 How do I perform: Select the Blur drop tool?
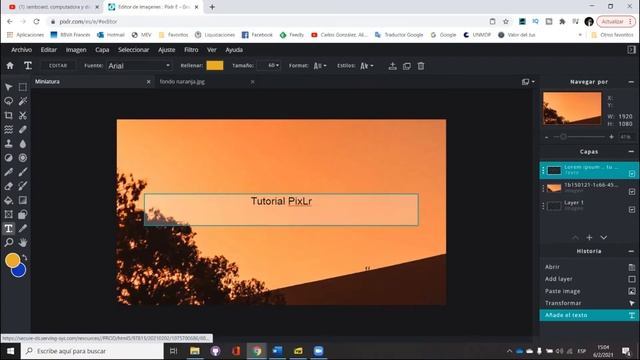(x=23, y=144)
